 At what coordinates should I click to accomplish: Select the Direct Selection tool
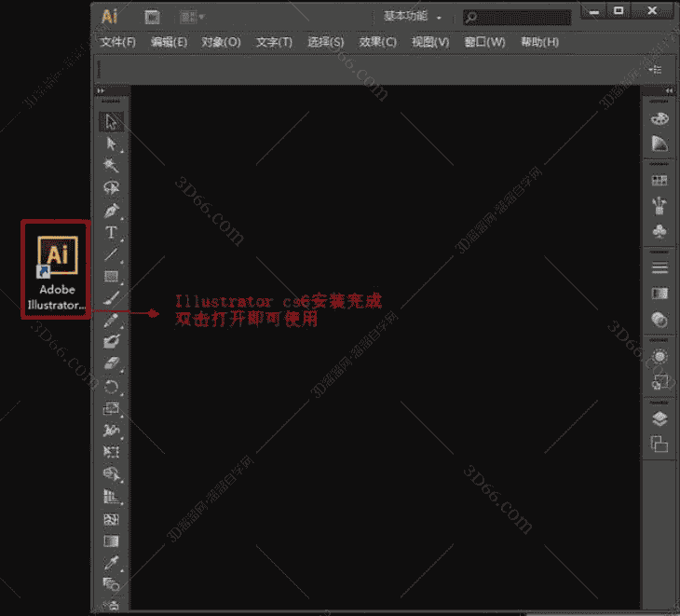(112, 144)
